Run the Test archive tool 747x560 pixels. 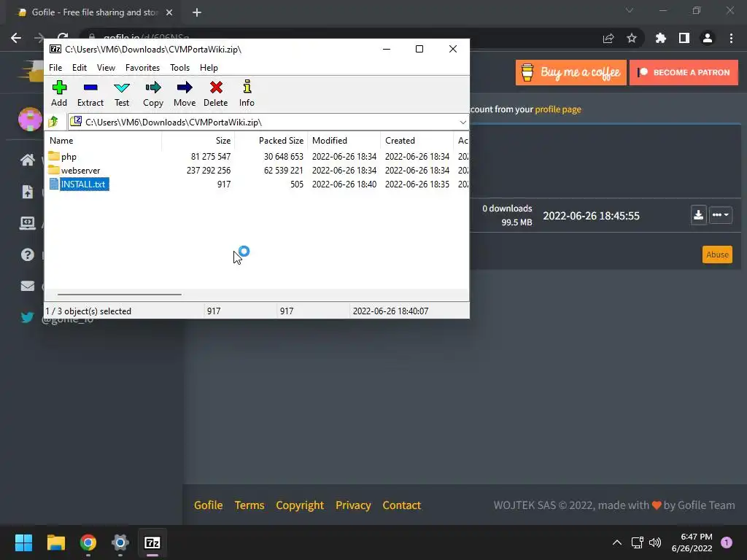click(x=122, y=94)
